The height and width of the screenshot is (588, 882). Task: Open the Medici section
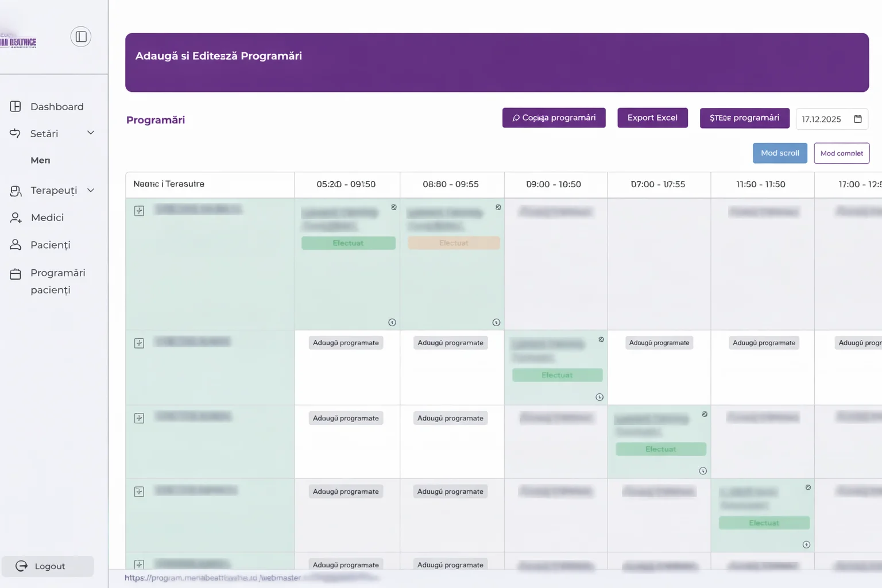coord(47,218)
